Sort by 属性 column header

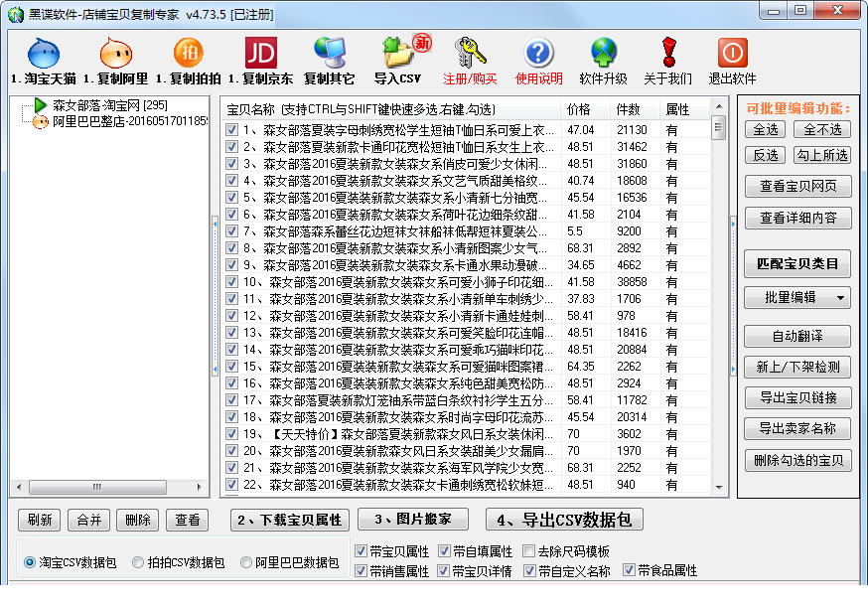pyautogui.click(x=685, y=109)
